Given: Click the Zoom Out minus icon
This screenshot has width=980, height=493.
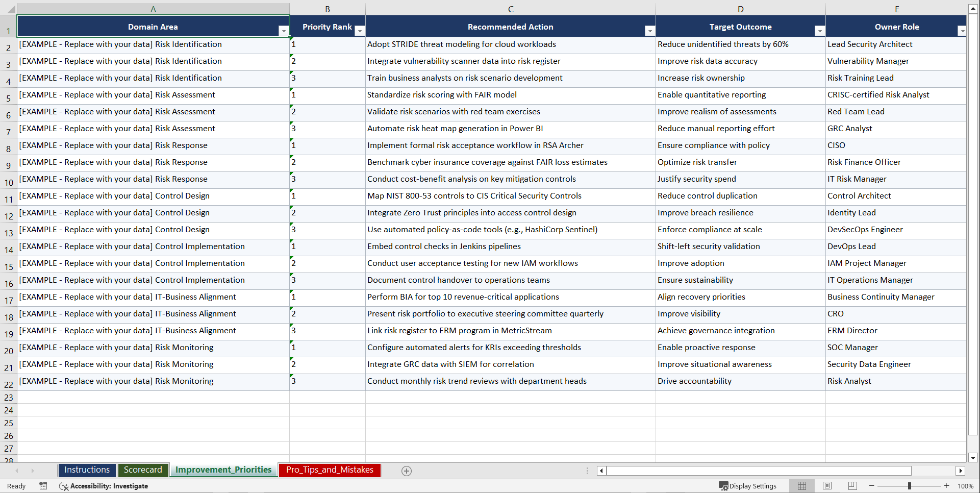Looking at the screenshot, I should (x=872, y=486).
